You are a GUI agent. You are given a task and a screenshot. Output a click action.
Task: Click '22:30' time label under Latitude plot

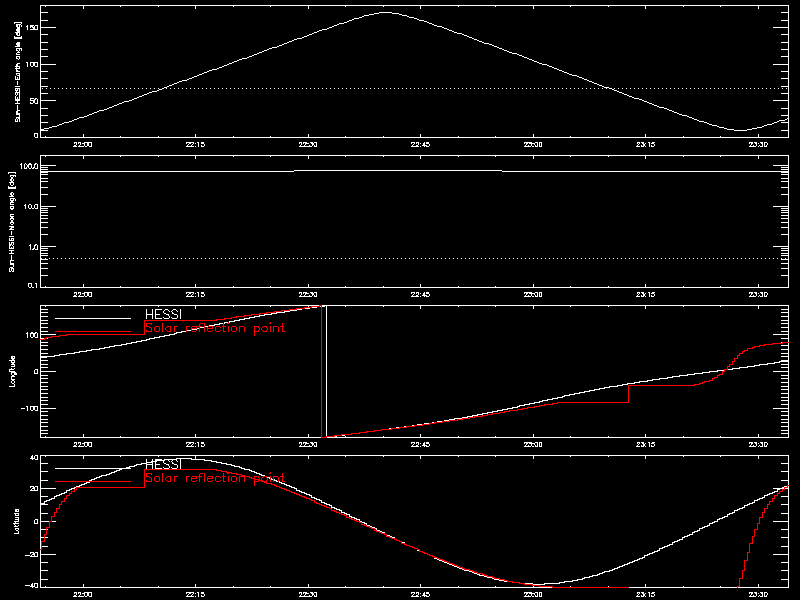point(308,594)
